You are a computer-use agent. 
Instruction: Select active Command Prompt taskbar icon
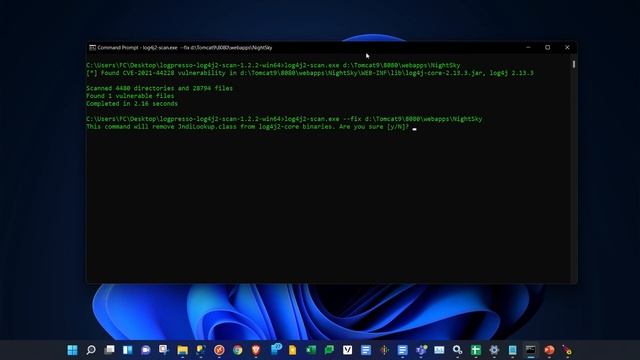(531, 350)
